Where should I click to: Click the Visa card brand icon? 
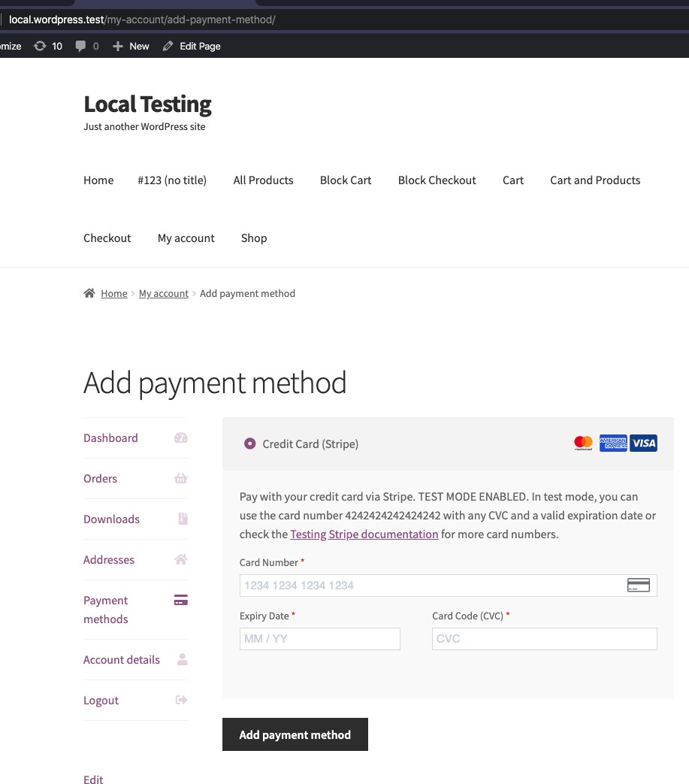pyautogui.click(x=643, y=443)
